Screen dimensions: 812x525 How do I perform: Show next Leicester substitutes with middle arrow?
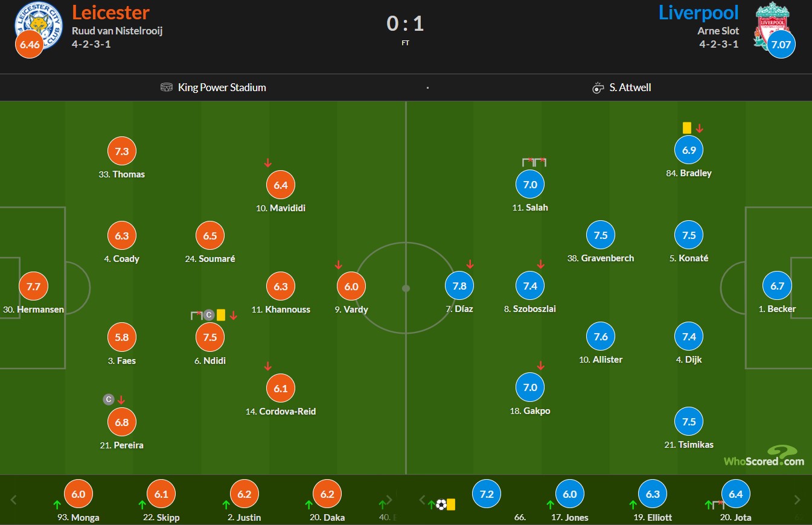tap(390, 500)
